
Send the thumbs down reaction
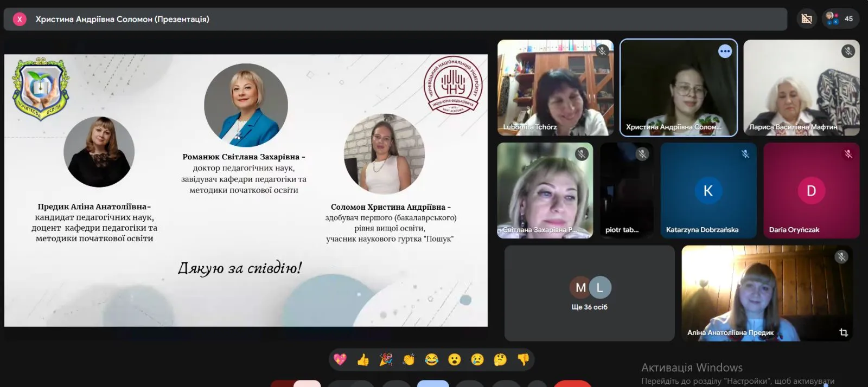coord(523,359)
